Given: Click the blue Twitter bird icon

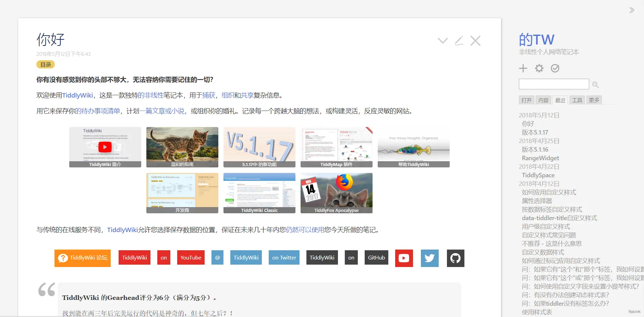Looking at the screenshot, I should click(x=429, y=258).
